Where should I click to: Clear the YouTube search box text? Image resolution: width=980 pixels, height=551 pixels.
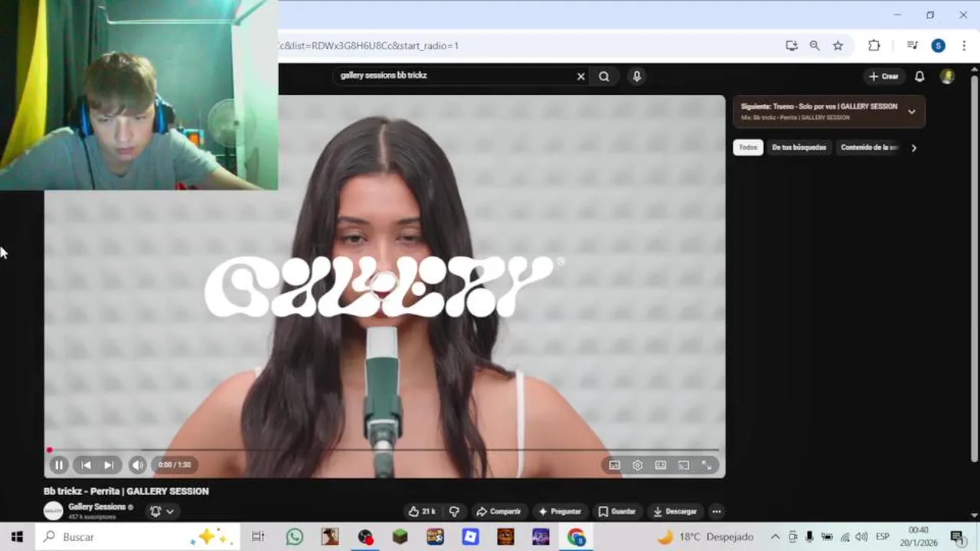pos(580,76)
